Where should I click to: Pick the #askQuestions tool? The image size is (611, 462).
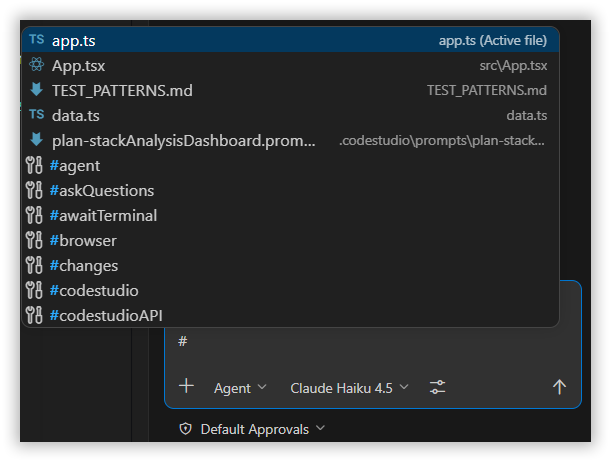290,190
